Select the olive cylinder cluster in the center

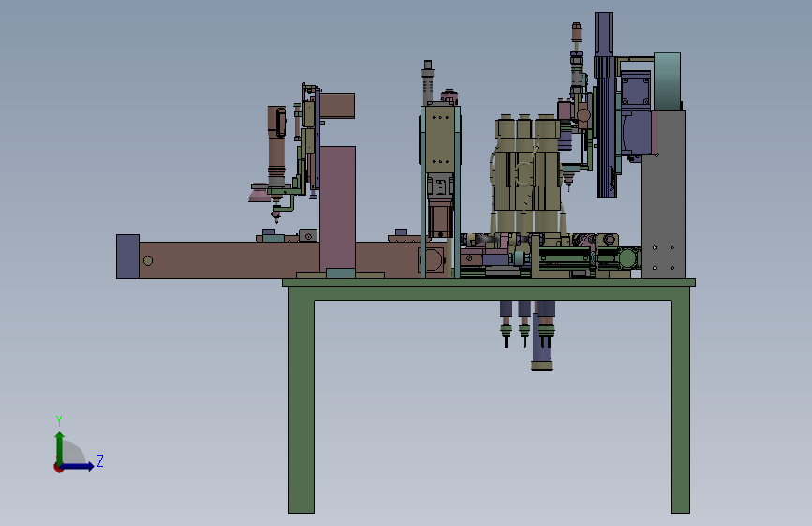coord(526,171)
